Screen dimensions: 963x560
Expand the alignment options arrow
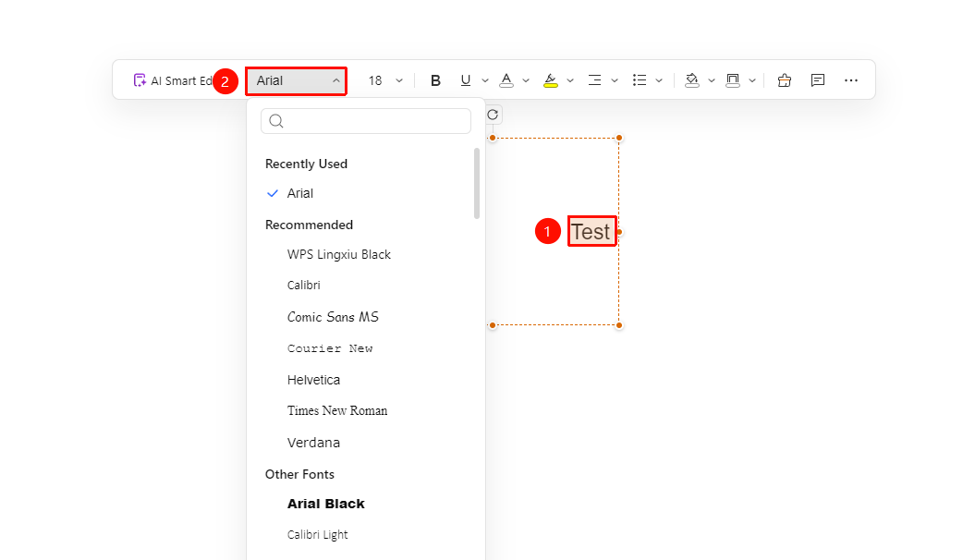[615, 80]
